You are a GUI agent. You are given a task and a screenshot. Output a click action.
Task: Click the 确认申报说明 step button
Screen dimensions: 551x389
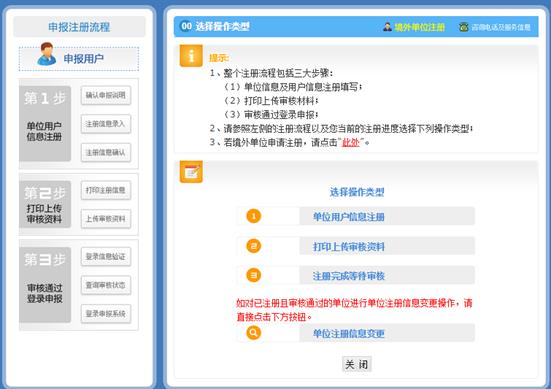coord(106,95)
